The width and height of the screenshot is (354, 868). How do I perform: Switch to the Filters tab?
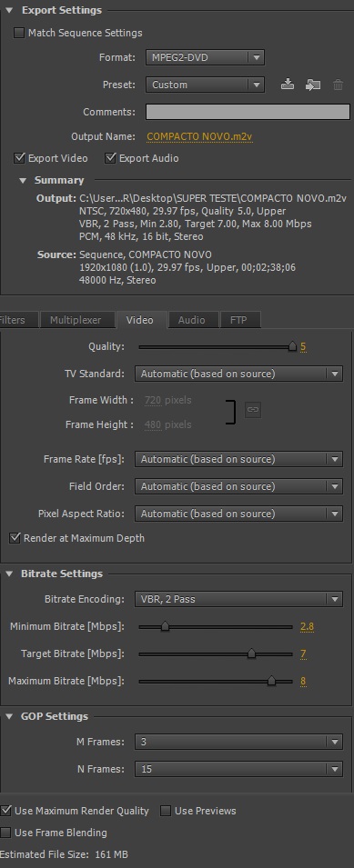(18, 320)
